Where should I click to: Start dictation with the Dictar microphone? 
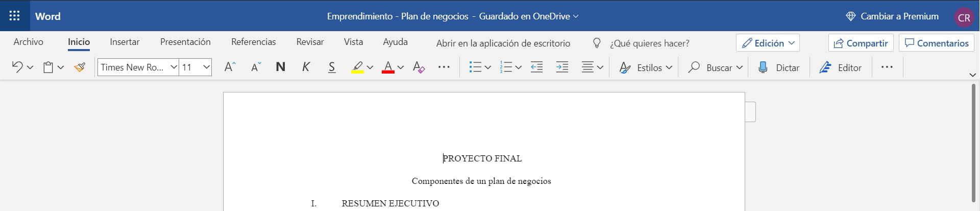(778, 67)
